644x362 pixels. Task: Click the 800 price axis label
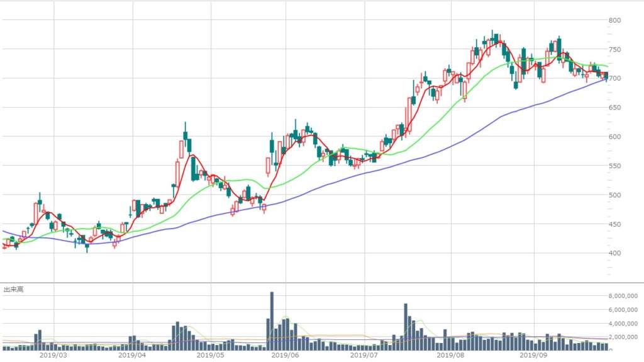pyautogui.click(x=614, y=20)
